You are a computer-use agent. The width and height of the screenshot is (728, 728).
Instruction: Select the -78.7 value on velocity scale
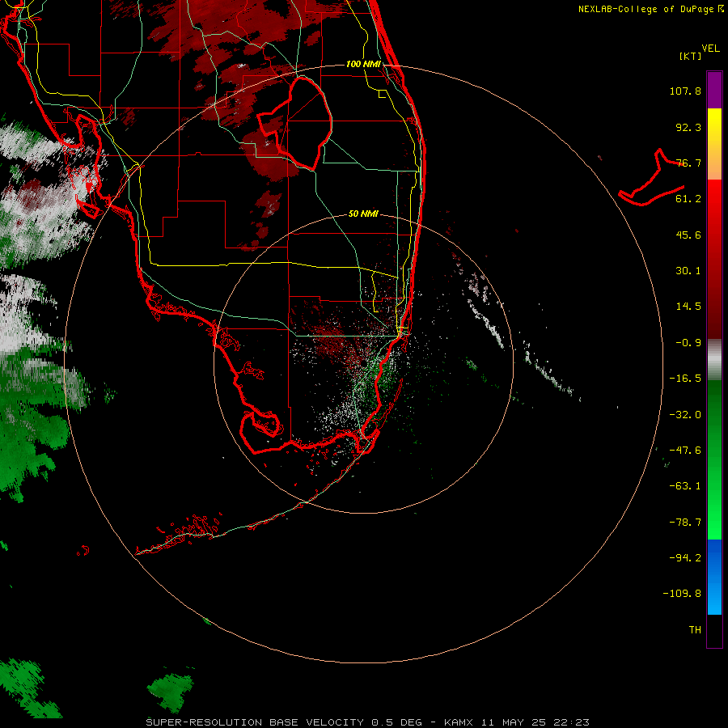(x=685, y=523)
